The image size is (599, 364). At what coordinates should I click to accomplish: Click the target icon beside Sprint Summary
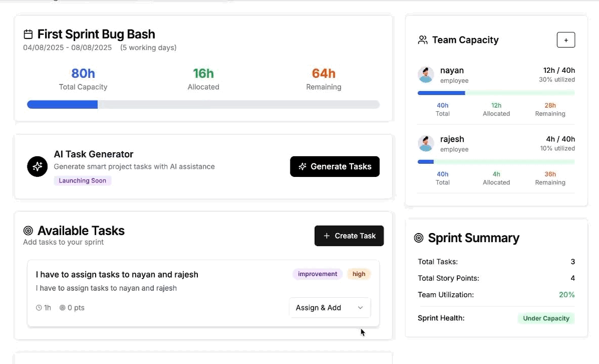419,238
